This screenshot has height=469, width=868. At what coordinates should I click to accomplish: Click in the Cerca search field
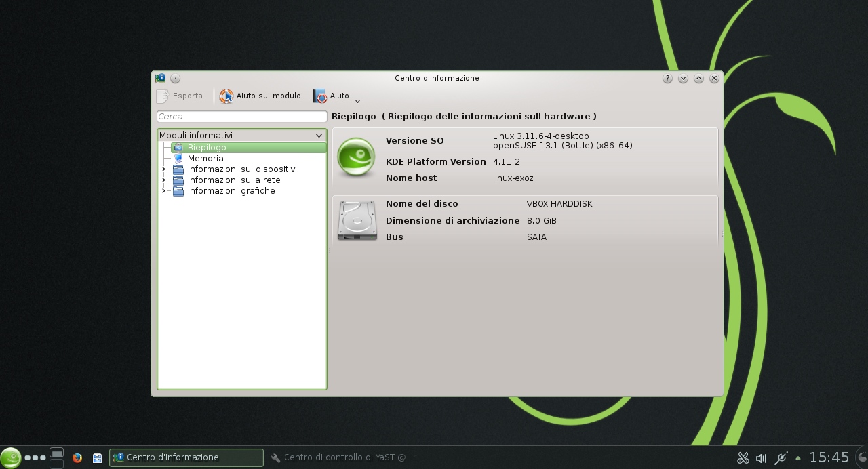tap(241, 117)
